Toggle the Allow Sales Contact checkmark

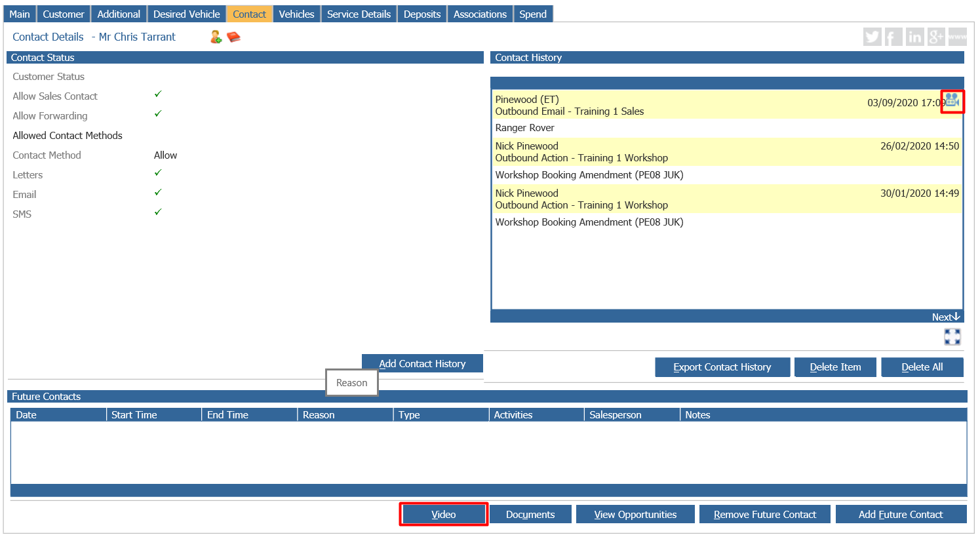coord(158,94)
